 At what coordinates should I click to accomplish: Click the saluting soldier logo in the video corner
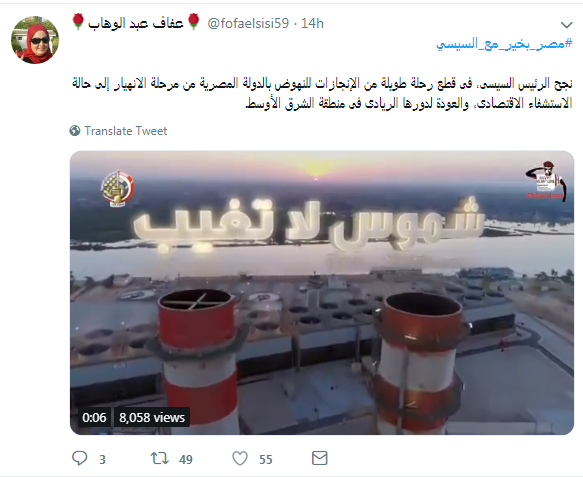(546, 180)
